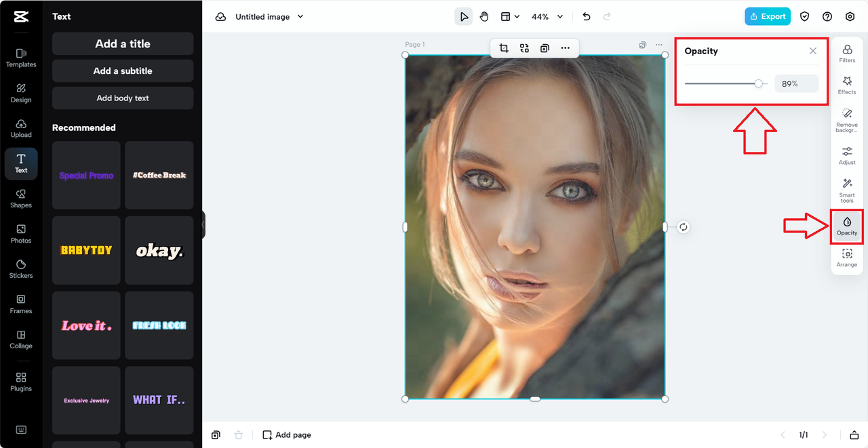The height and width of the screenshot is (448, 868).
Task: Open the Shapes panel
Action: [21, 199]
